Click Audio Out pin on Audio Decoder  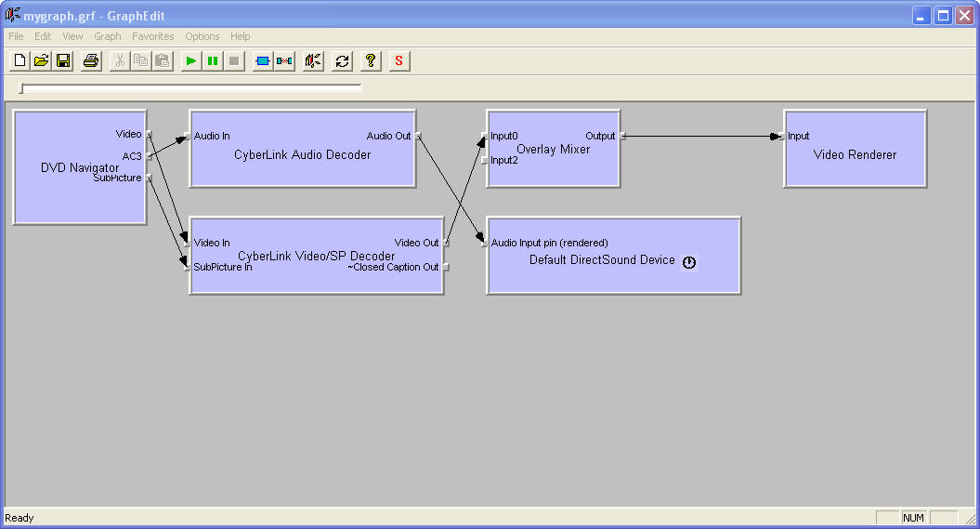pyautogui.click(x=418, y=136)
